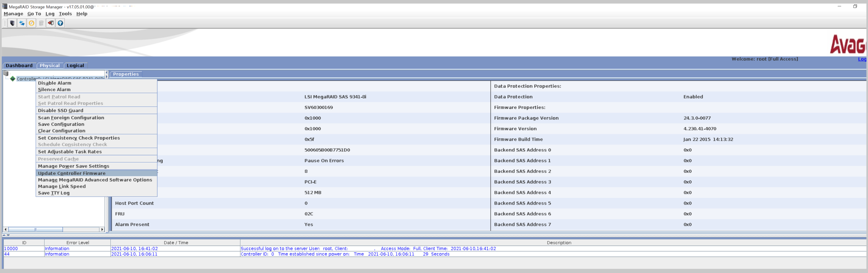Click the Error Level column header

tap(78, 242)
